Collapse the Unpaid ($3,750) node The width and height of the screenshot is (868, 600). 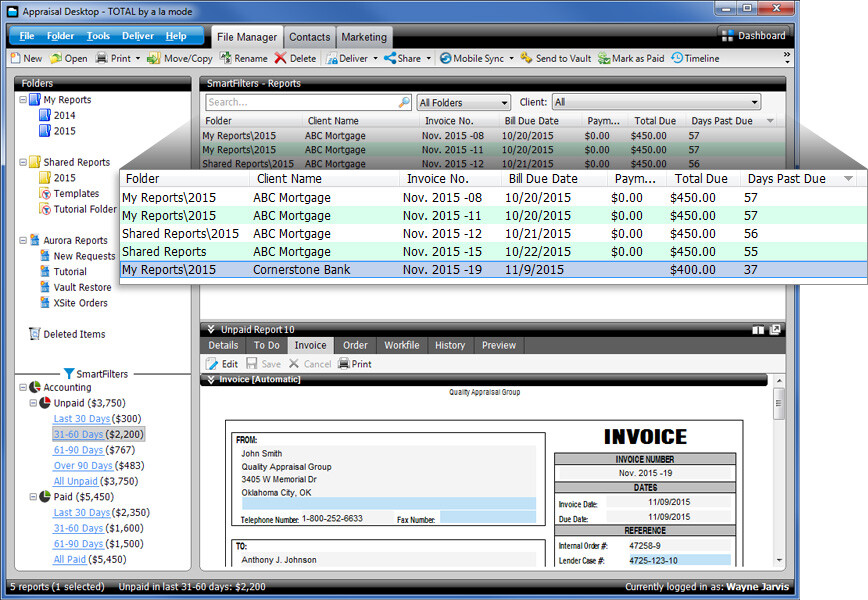[x=33, y=403]
